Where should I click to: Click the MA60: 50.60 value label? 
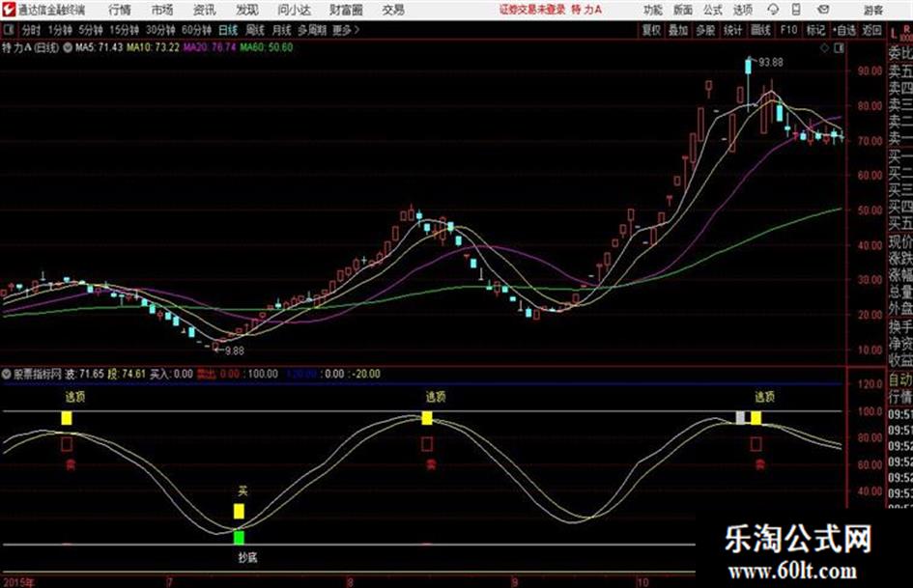coord(267,47)
